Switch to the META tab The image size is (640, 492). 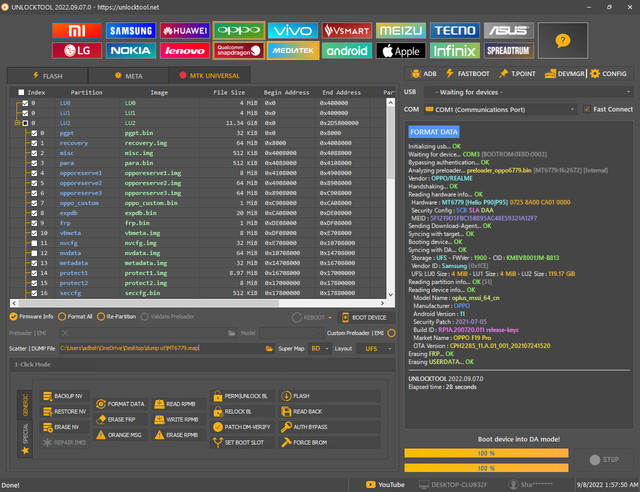point(127,75)
